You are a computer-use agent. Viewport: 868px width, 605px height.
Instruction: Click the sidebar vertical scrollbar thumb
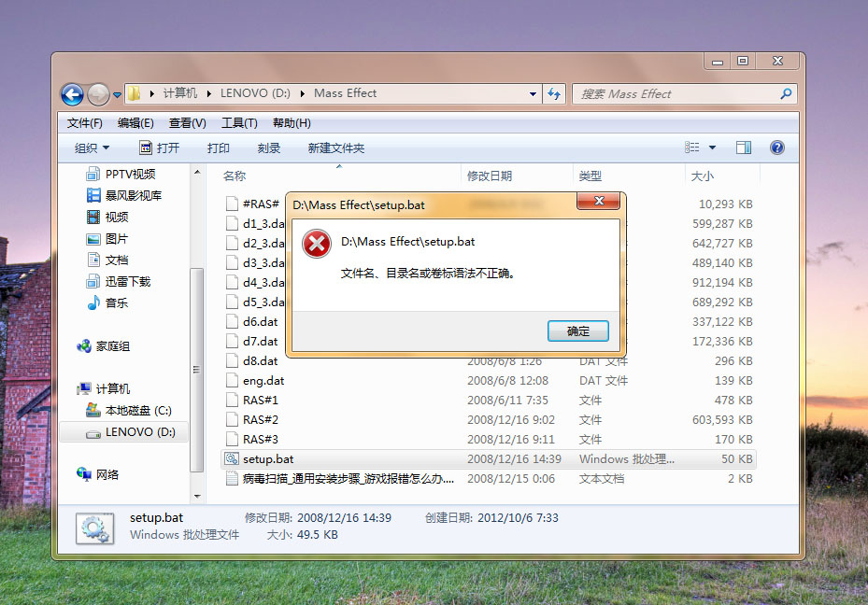pyautogui.click(x=197, y=370)
